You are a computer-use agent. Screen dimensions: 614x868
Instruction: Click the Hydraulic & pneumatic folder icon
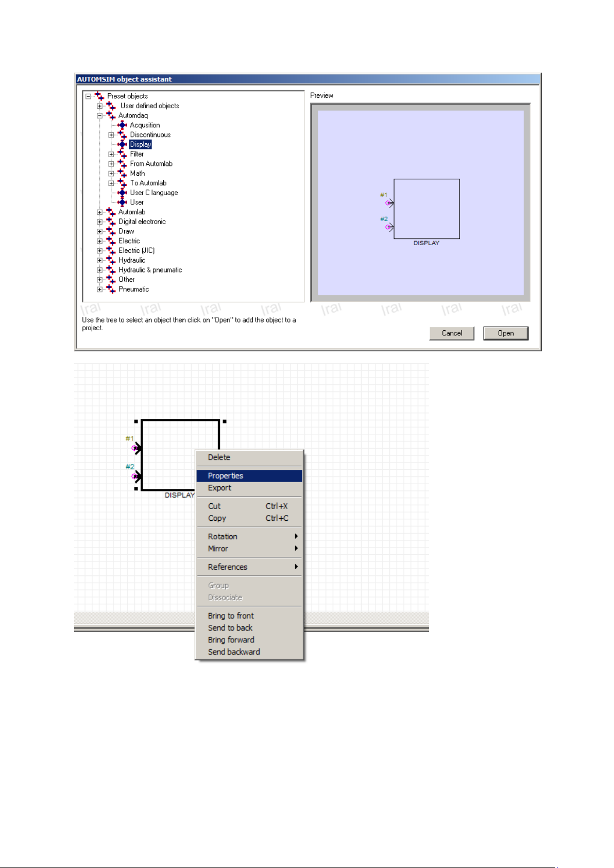click(x=111, y=270)
